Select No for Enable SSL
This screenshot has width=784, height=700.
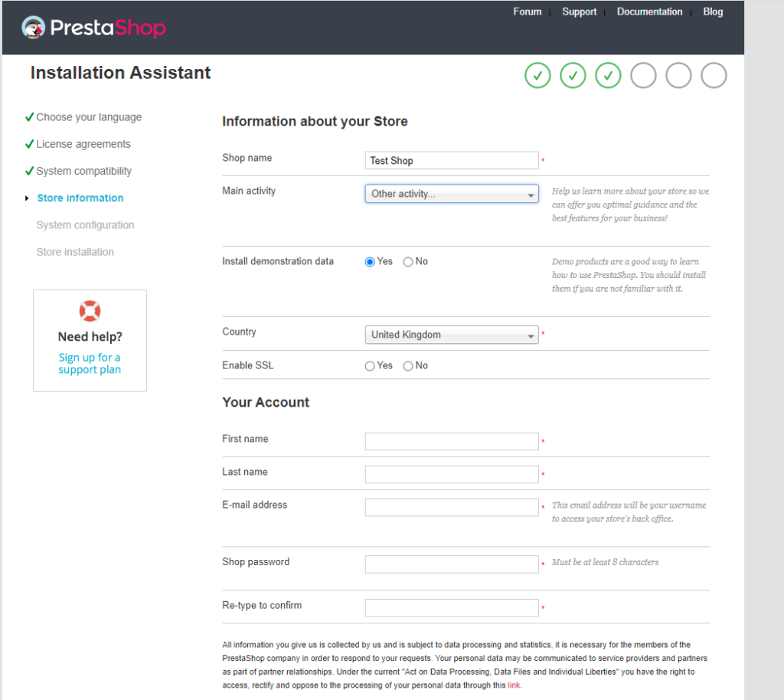tap(408, 366)
